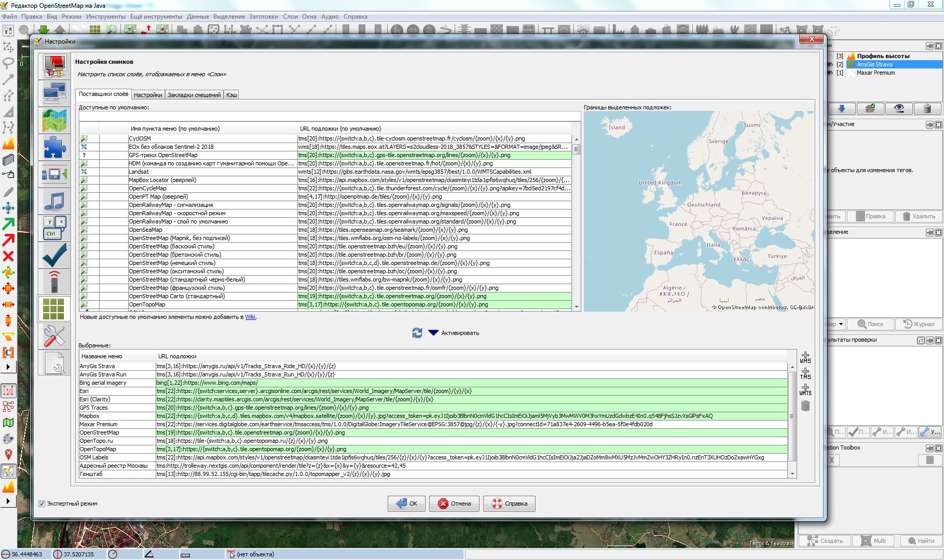Select imagery settings (green grid icon)
This screenshot has width=944, height=560.
coord(54,309)
